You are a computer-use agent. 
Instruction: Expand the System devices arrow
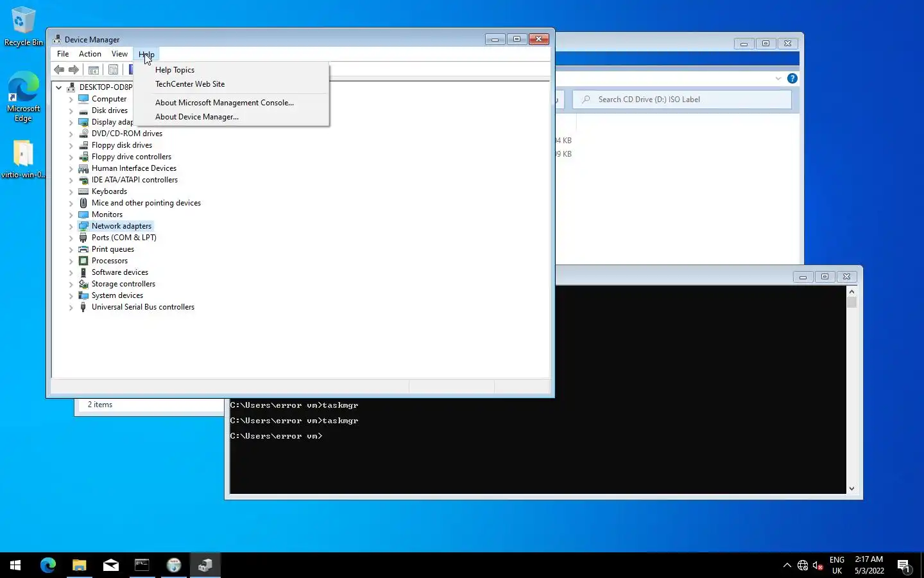point(71,295)
